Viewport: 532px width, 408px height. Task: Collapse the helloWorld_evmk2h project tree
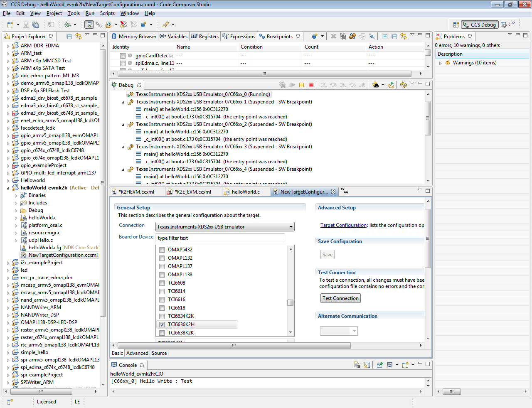pos(8,188)
